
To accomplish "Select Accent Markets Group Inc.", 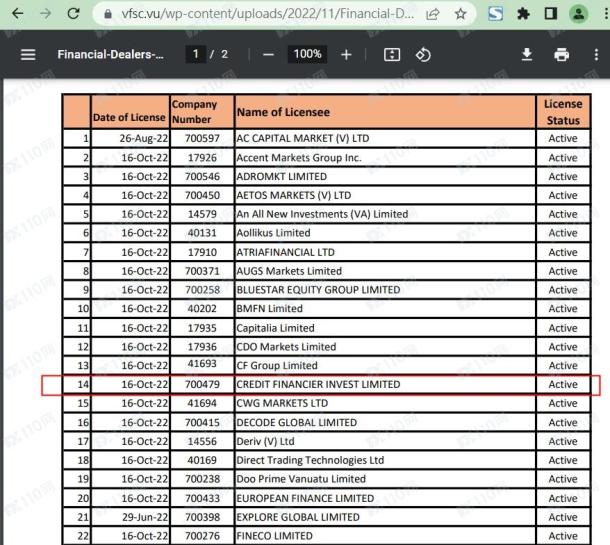I will pos(299,158).
